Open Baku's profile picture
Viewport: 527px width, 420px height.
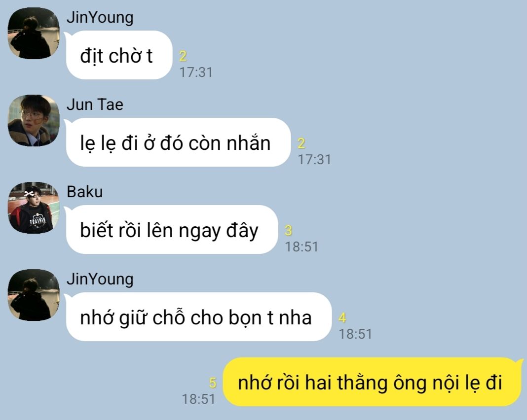tap(34, 208)
